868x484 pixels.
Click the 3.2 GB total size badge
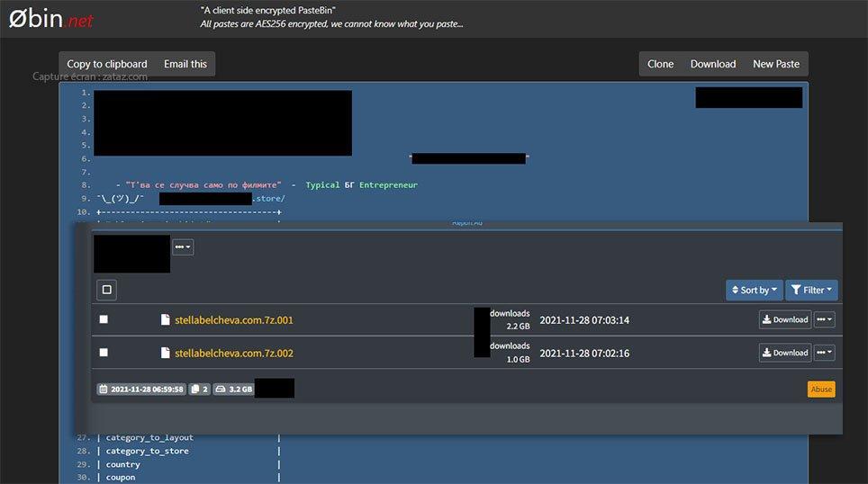(x=233, y=390)
